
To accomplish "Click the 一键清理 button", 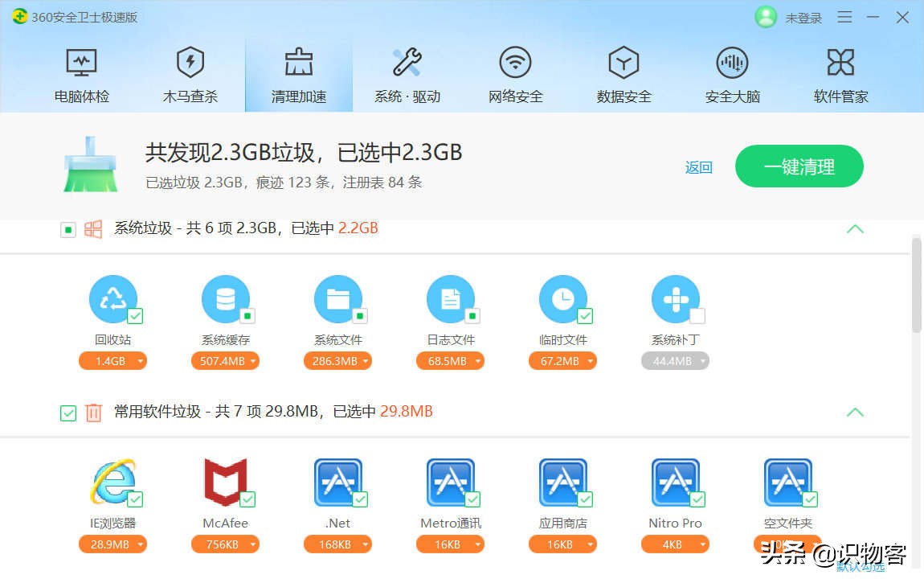I will coord(799,166).
